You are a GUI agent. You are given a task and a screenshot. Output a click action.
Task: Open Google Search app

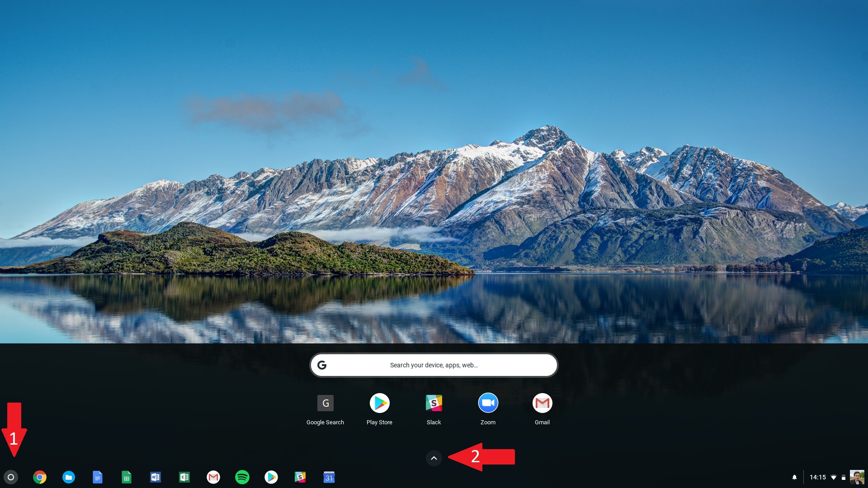[x=325, y=403]
